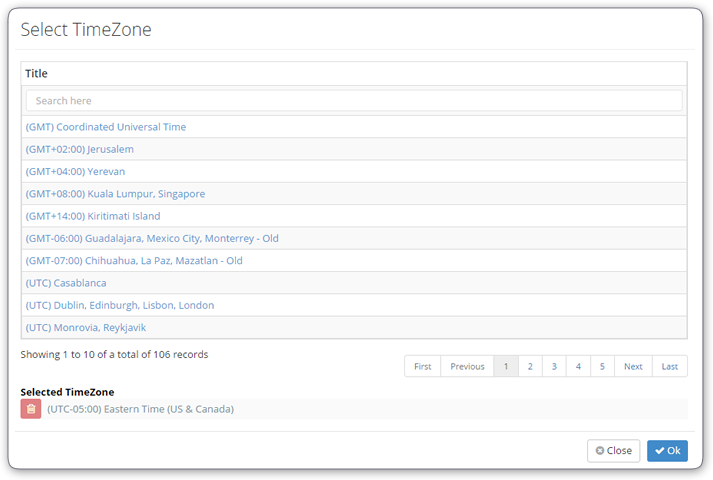
Task: Go to page 5 of results
Action: 603,366
